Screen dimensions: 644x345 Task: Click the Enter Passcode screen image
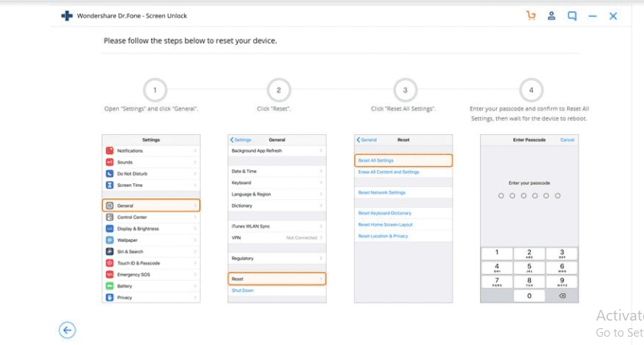[x=530, y=218]
